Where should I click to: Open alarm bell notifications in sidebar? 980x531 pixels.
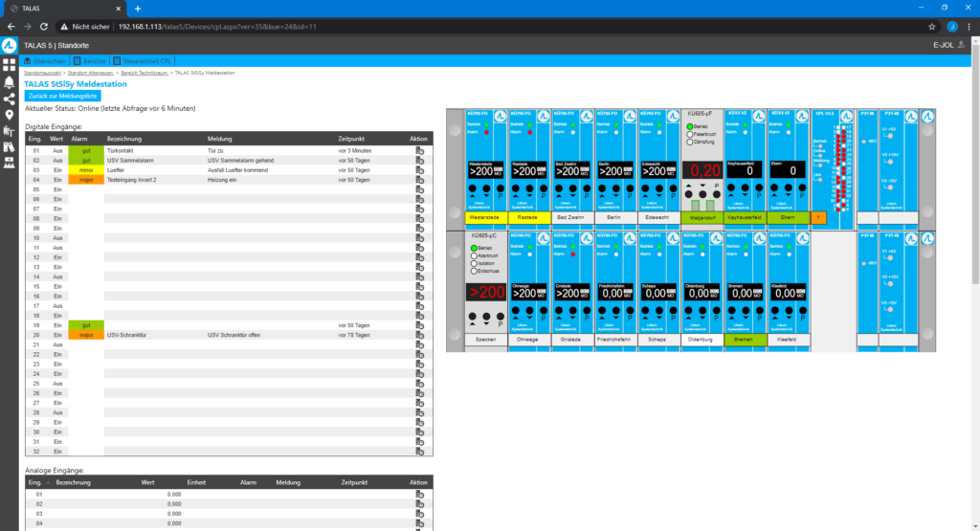[x=9, y=82]
